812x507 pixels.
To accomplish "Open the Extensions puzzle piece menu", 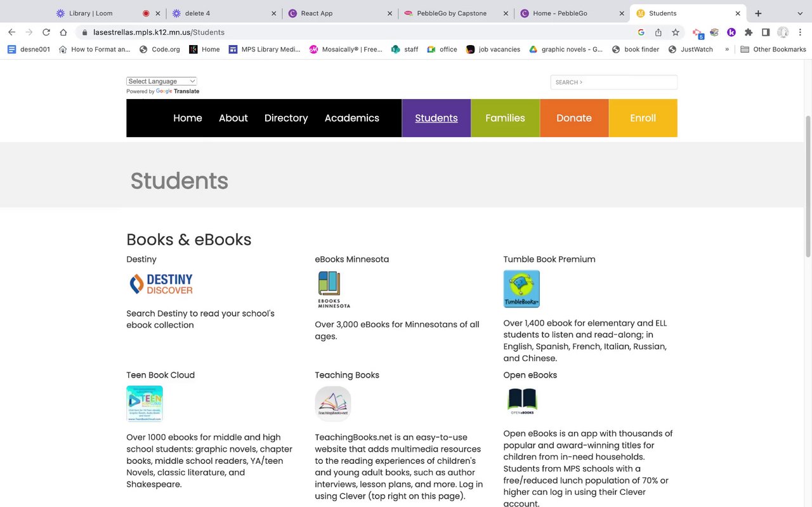I will 749,32.
